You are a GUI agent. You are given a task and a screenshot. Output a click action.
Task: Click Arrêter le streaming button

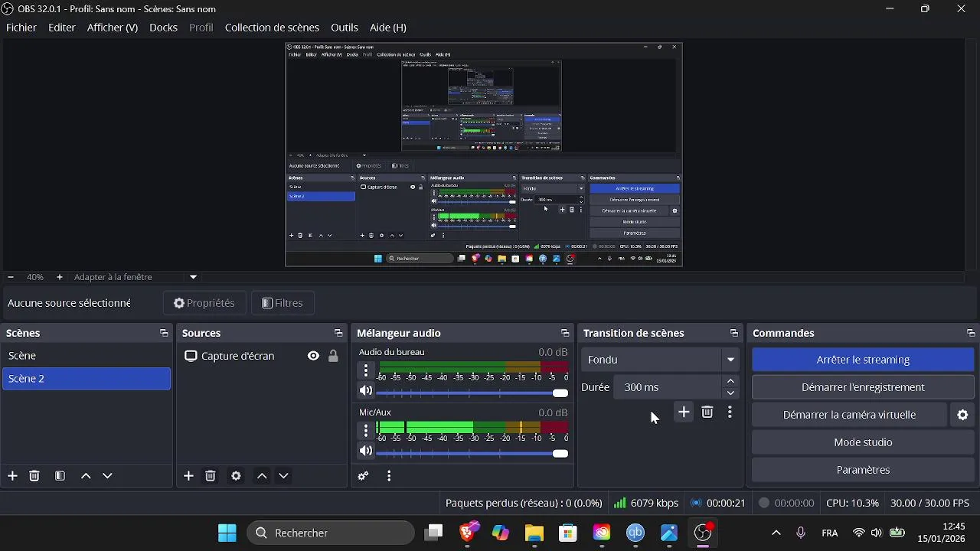coord(863,360)
